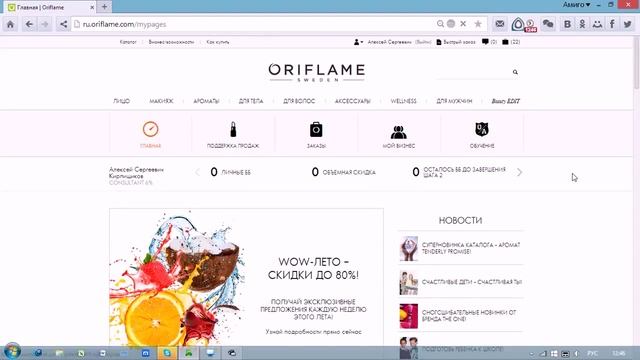The height and width of the screenshot is (360, 640).
Task: Click the browser forward arrow
Action: pos(45,24)
